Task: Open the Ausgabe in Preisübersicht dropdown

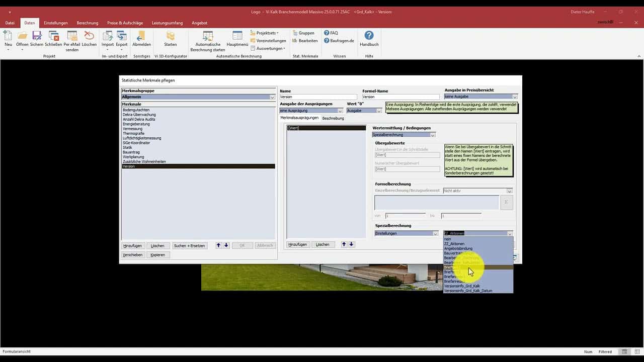Action: (515, 97)
